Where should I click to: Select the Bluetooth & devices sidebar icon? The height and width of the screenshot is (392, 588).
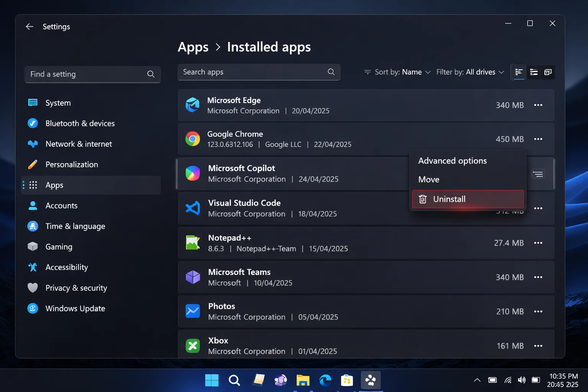(33, 123)
